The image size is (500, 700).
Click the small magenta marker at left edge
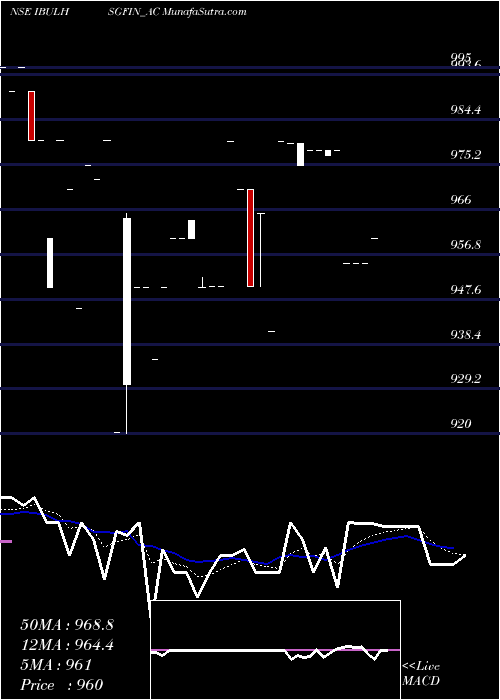point(6,542)
